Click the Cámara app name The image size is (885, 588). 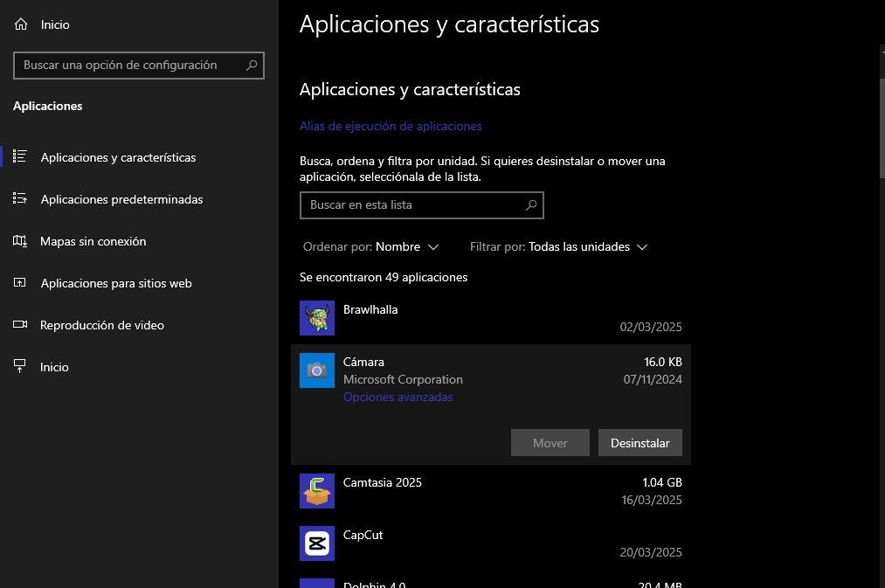click(x=363, y=362)
